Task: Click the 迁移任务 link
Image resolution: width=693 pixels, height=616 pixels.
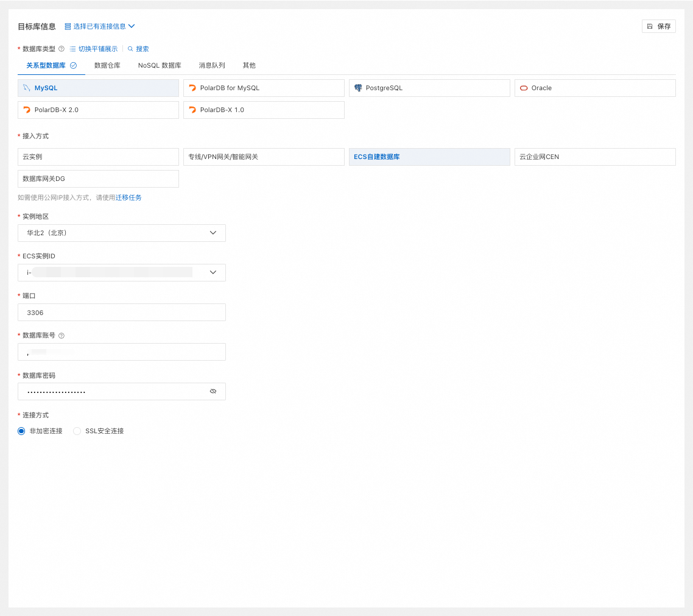Action: (128, 197)
